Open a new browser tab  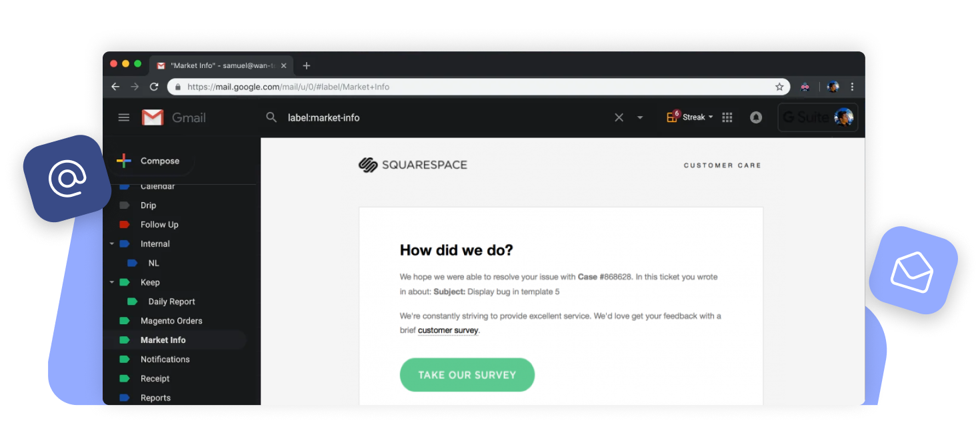click(x=307, y=65)
